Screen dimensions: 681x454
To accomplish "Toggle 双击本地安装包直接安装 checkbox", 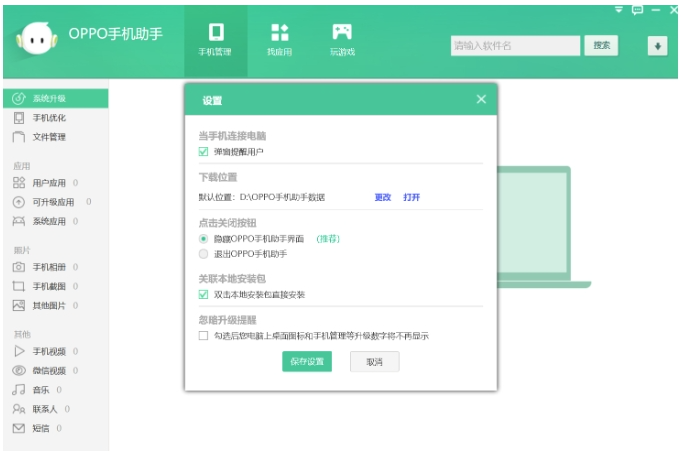I will coord(204,294).
